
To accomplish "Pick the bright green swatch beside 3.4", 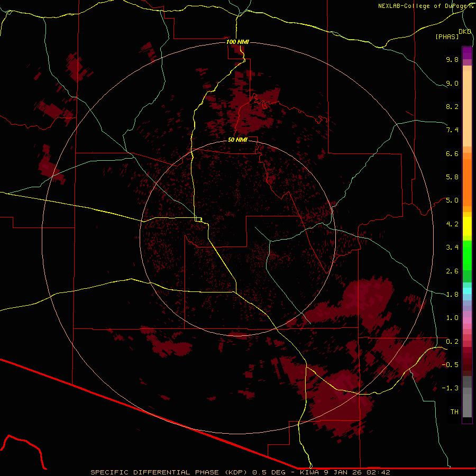I will pos(467,255).
